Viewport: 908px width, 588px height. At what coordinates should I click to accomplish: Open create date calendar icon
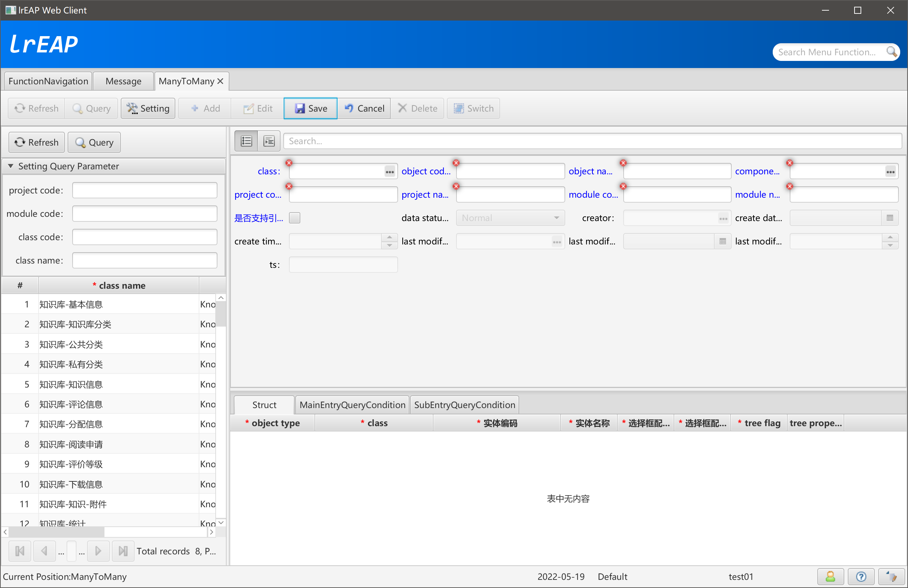[x=890, y=218]
